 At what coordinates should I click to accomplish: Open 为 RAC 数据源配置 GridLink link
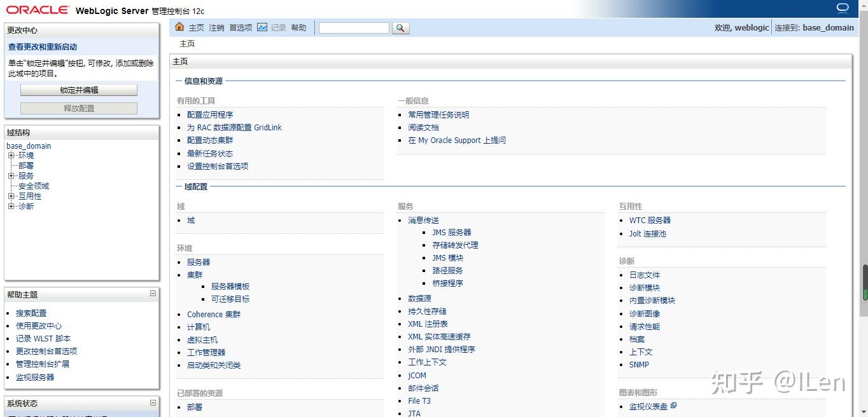(x=234, y=127)
